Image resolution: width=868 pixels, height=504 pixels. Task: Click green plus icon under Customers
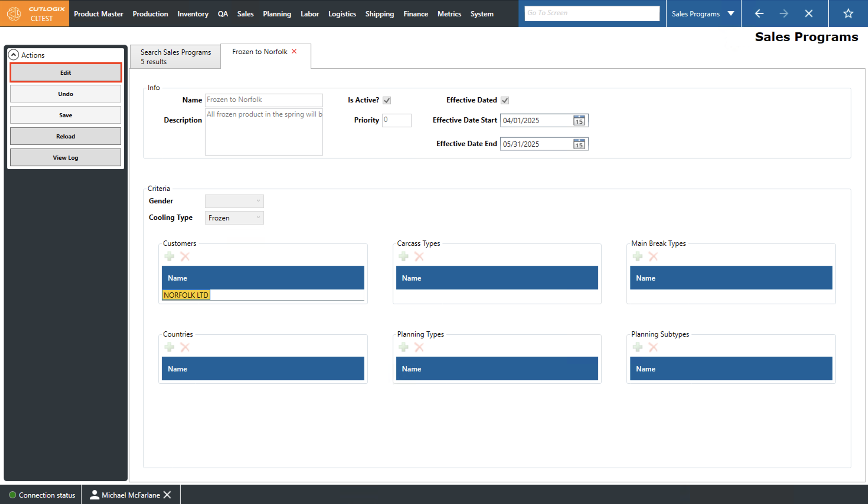pyautogui.click(x=169, y=256)
